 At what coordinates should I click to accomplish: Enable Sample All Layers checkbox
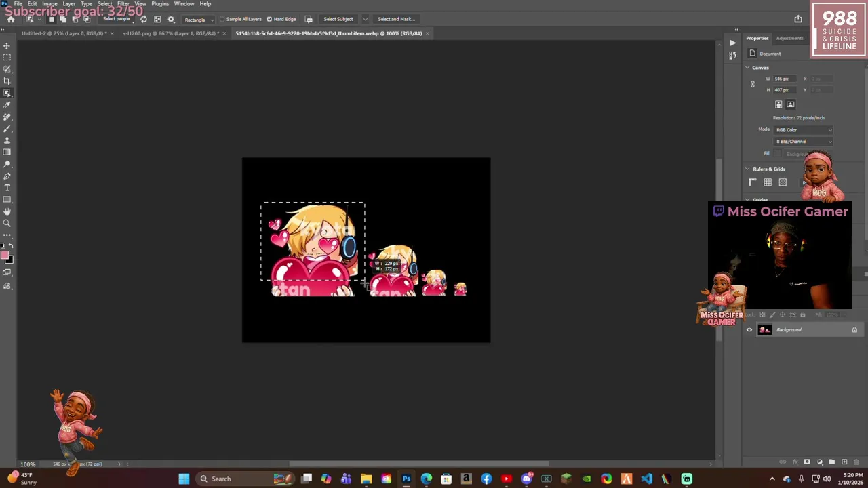(222, 19)
